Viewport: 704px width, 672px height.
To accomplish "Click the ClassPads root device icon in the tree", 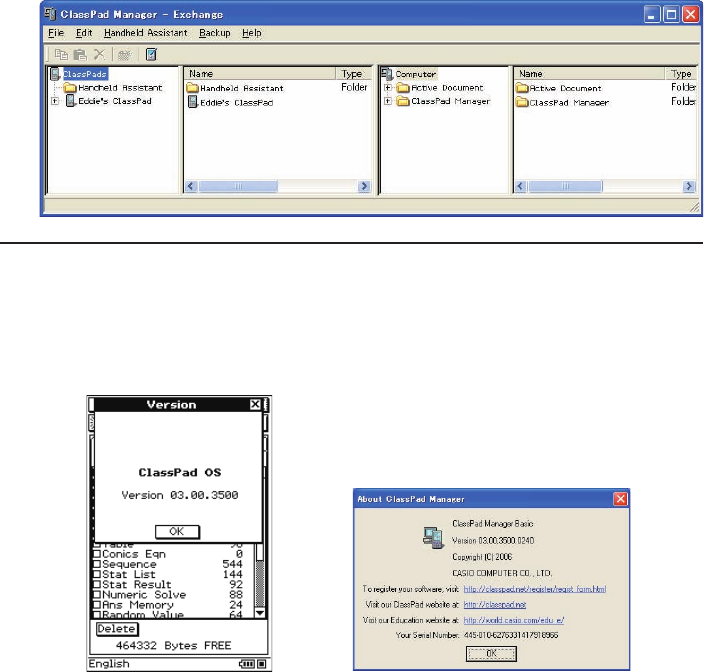I will pyautogui.click(x=55, y=74).
